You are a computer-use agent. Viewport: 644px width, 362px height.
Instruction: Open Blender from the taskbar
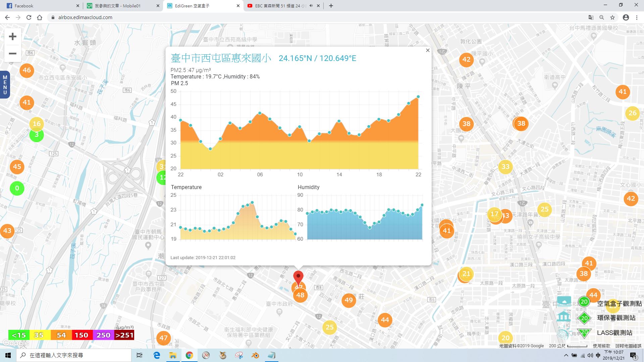coord(255,355)
